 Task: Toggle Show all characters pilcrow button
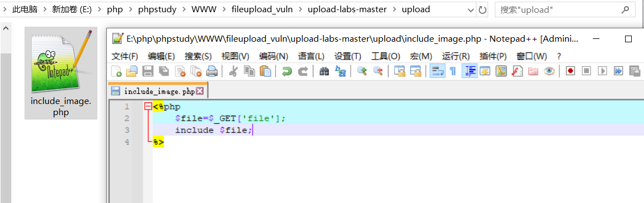point(453,71)
